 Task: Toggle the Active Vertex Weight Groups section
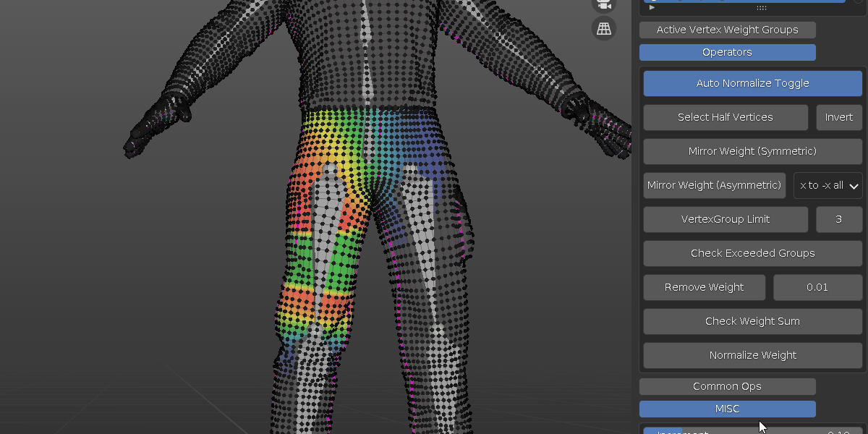[x=728, y=30]
